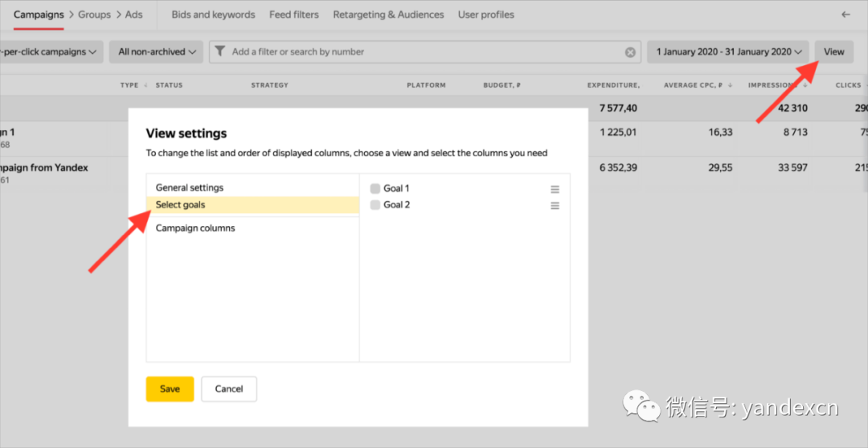Click the funnel filter icon

pos(219,51)
